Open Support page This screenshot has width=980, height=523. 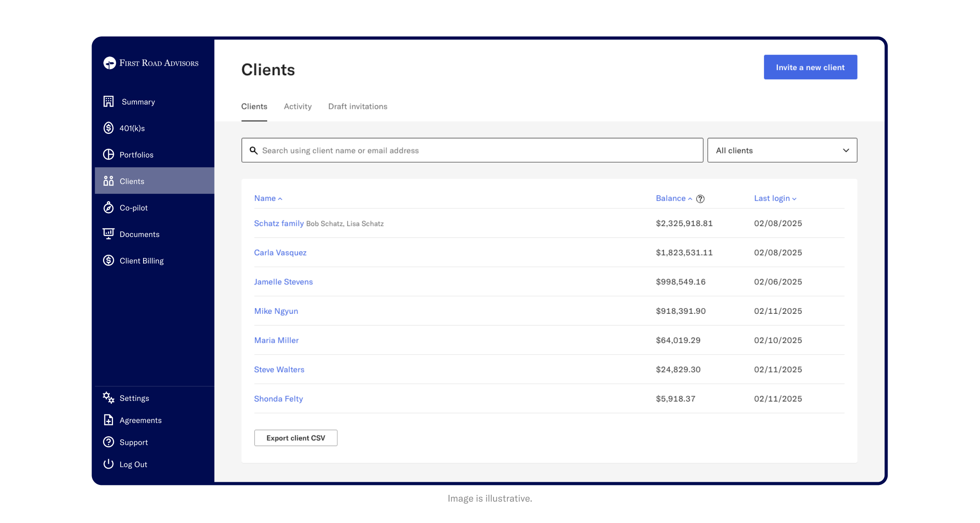(134, 443)
